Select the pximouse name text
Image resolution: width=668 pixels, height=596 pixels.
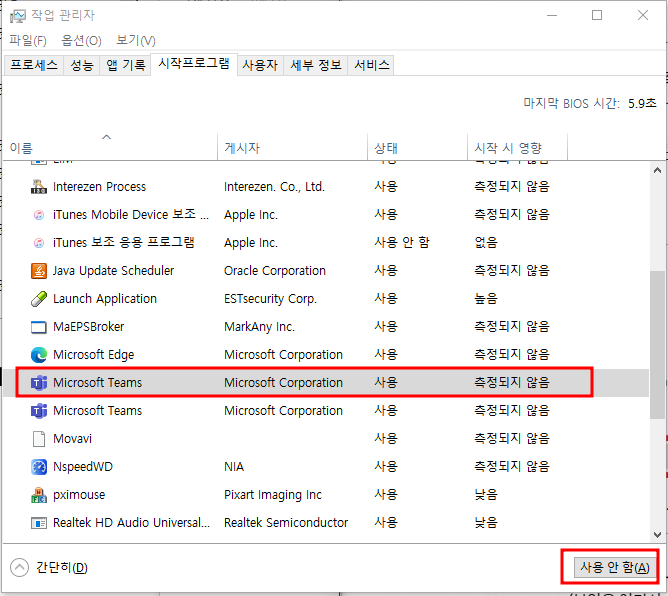tap(79, 495)
